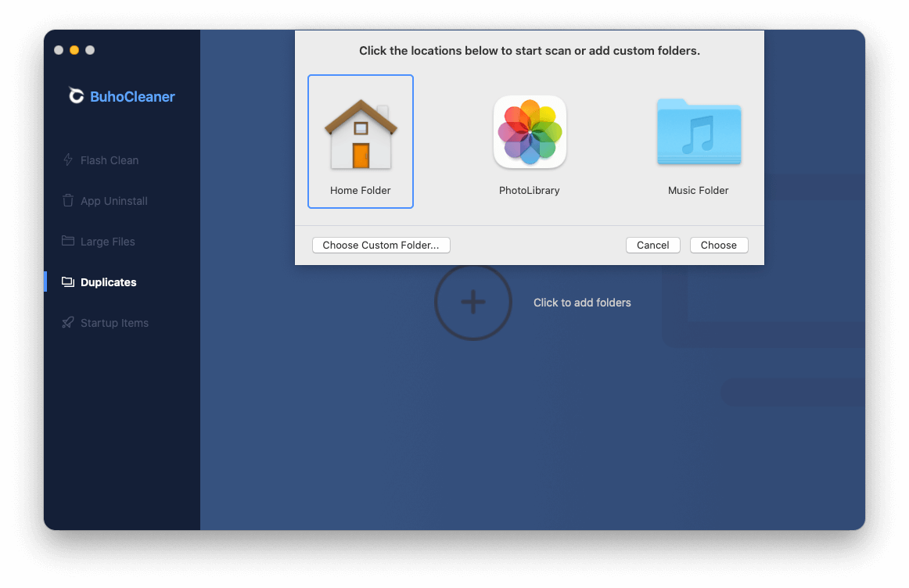Click the Flash Clean lightning icon
The image size is (909, 588).
click(x=68, y=160)
